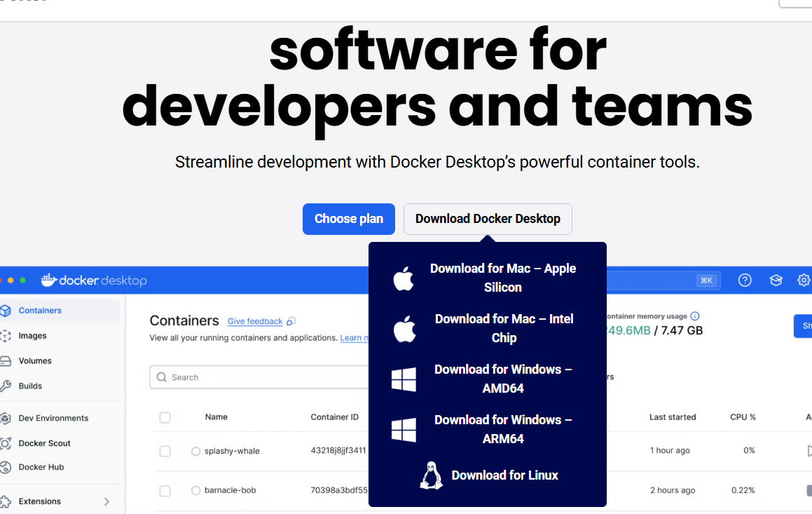812x514 pixels.
Task: Click the yellow macOS minimize dot
Action: (x=11, y=280)
